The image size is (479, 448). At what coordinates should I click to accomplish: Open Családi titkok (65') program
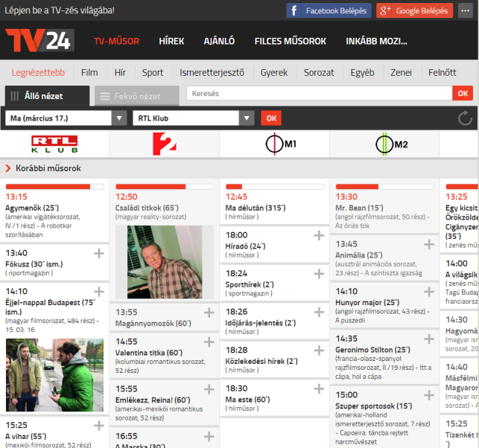(x=147, y=208)
